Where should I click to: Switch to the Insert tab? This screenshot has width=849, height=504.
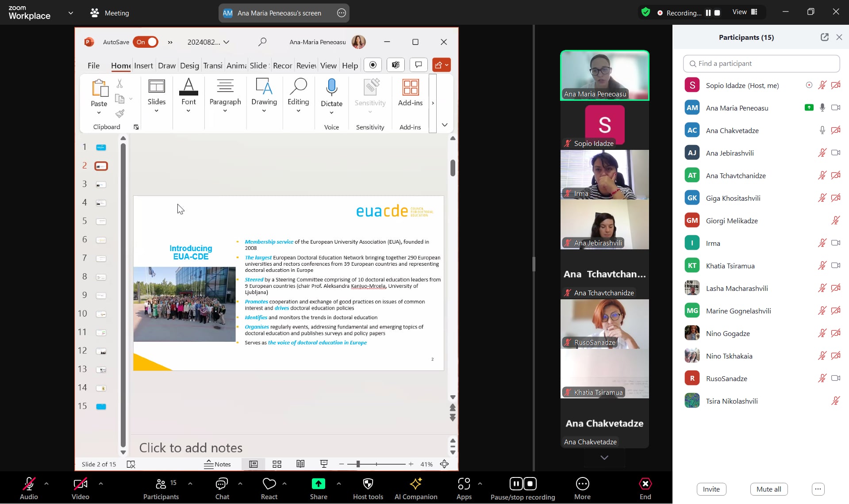(x=143, y=65)
